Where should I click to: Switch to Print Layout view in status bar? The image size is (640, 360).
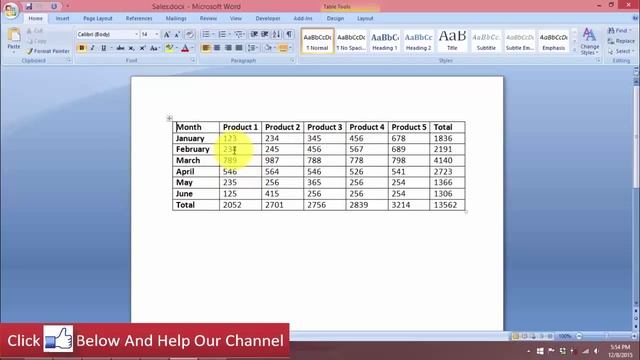pos(516,336)
